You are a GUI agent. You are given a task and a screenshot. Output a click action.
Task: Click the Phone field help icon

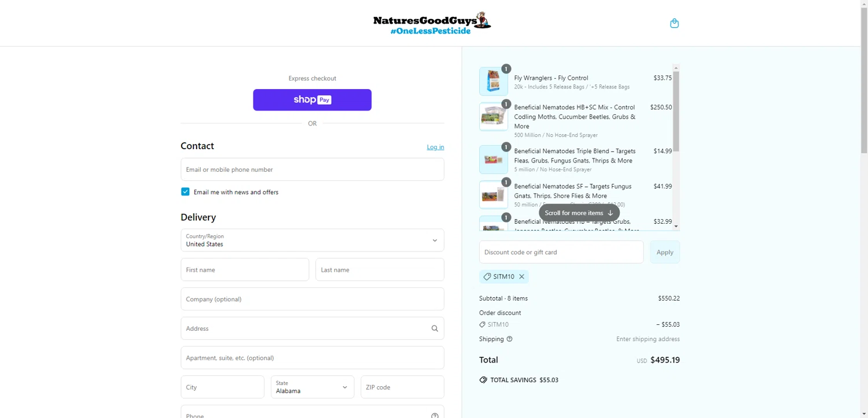435,415
